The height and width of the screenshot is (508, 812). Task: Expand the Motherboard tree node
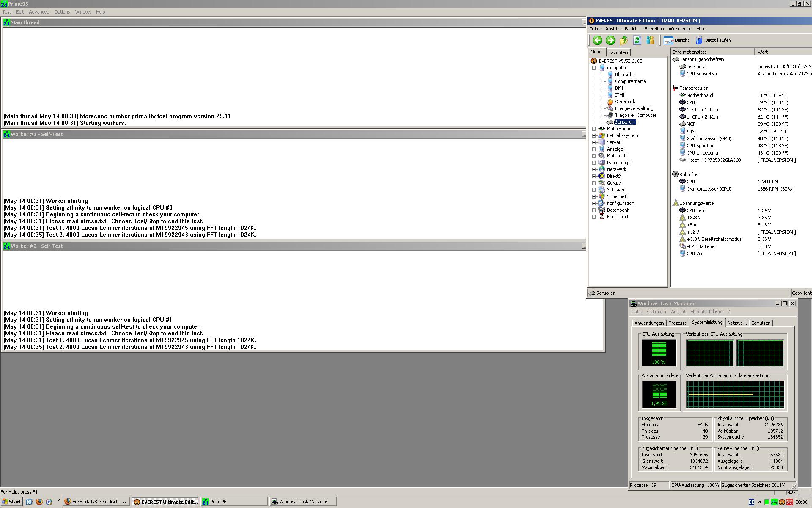point(594,129)
